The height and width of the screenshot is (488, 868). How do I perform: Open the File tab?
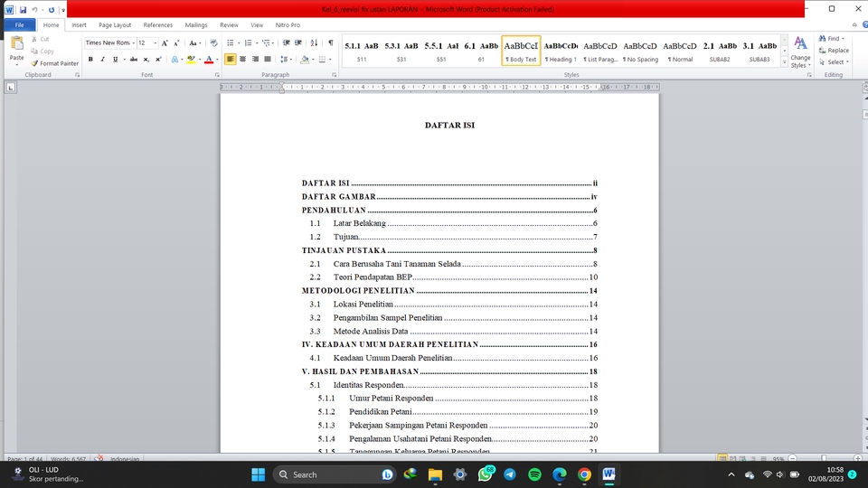point(19,25)
